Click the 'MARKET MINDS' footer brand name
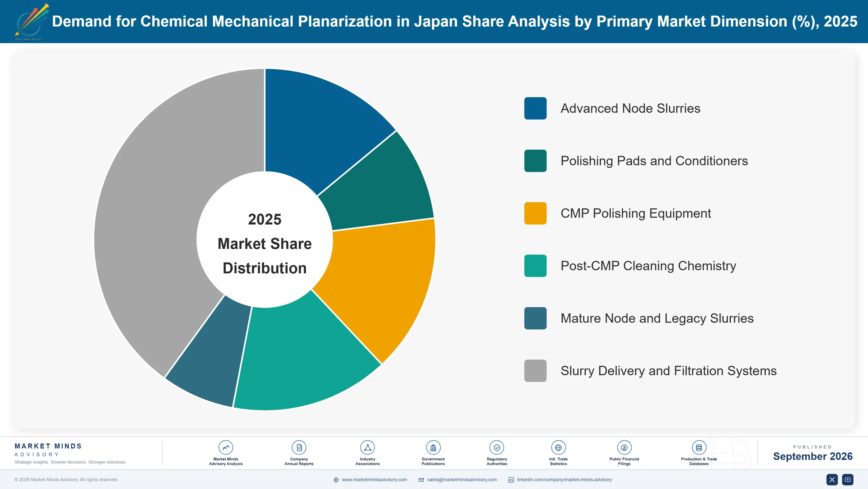 (48, 446)
